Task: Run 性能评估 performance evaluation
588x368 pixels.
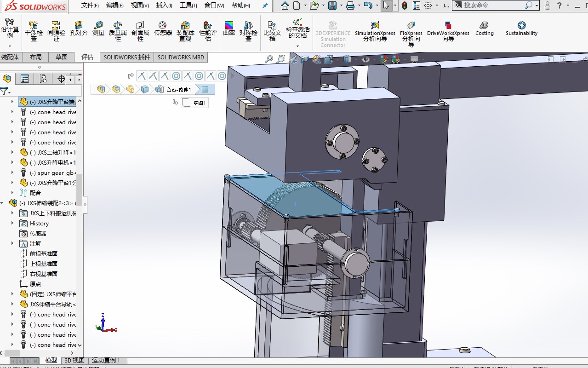Action: (x=208, y=31)
